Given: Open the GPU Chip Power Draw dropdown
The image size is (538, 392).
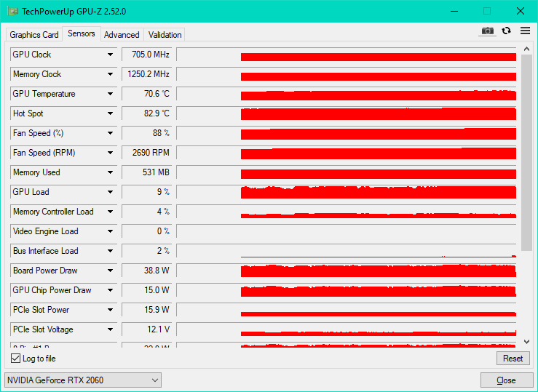Looking at the screenshot, I should (110, 290).
